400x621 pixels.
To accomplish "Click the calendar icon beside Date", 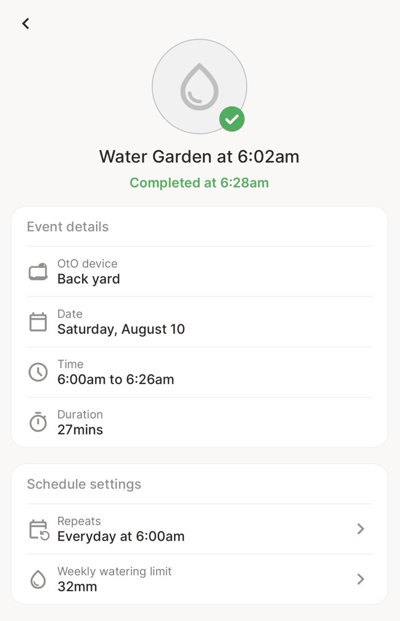I will [38, 322].
